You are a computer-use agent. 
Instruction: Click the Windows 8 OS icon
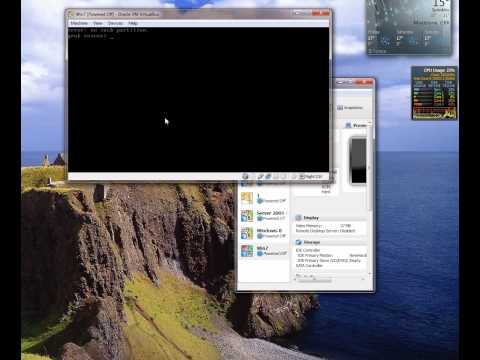tap(247, 233)
